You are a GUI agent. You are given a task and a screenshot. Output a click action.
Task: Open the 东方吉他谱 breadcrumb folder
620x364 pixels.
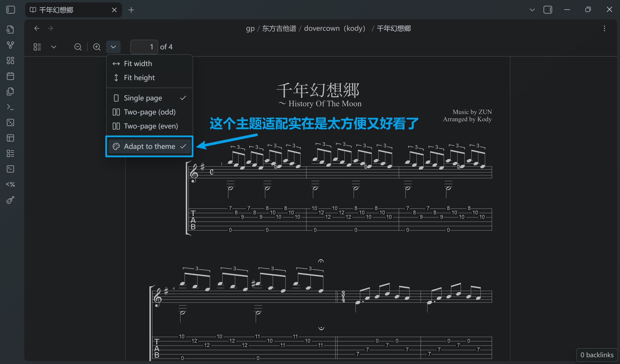pos(279,29)
